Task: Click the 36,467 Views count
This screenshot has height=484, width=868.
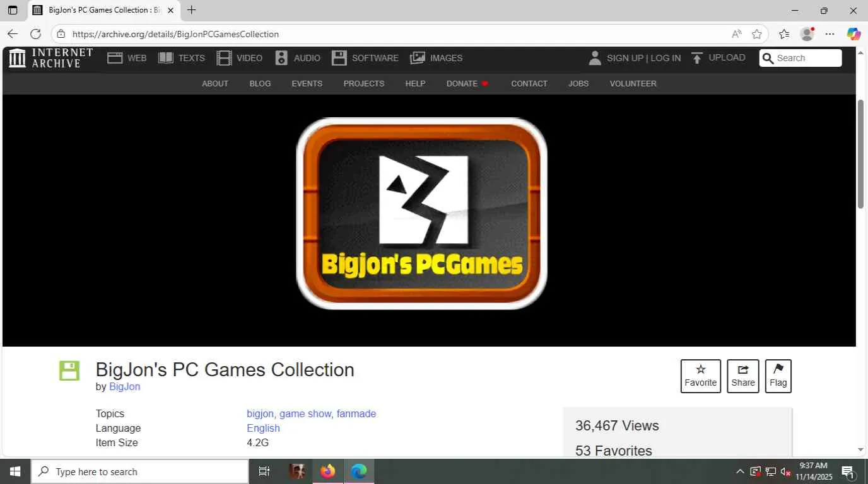Action: coord(617,425)
